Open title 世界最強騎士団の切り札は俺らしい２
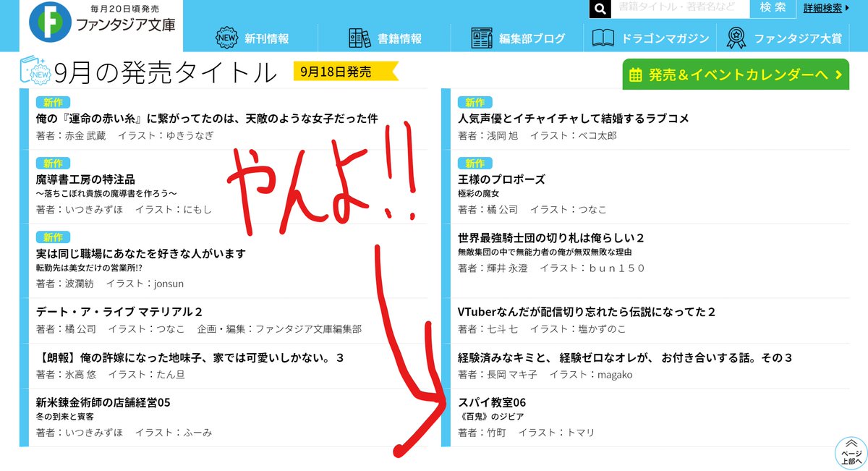This screenshot has width=868, height=471. click(551, 237)
